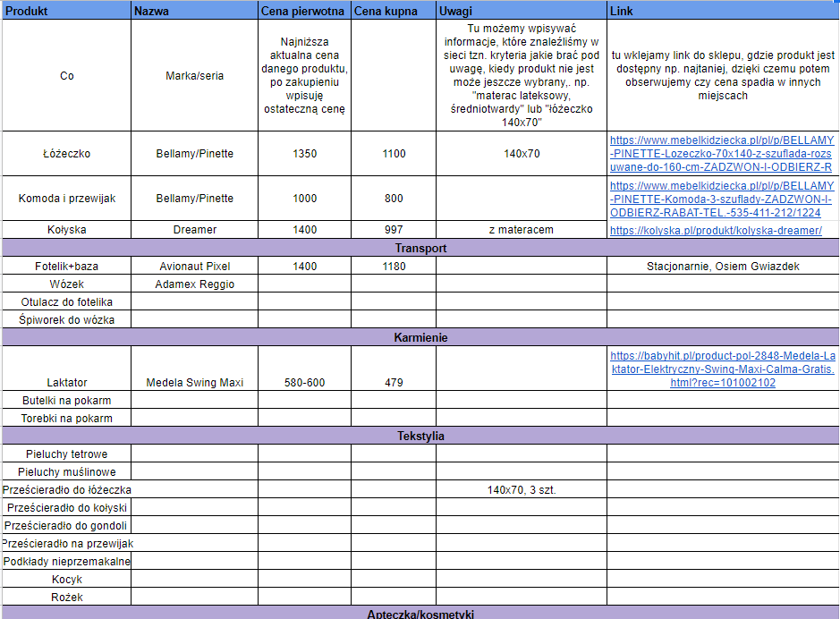Select the Butelki na pokarm cell
Screen dimensions: 840x619
pos(66,401)
